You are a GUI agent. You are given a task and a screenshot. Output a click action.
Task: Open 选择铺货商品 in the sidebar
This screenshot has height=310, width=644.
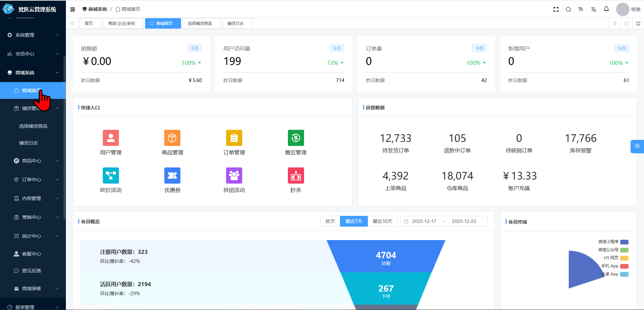coord(33,126)
